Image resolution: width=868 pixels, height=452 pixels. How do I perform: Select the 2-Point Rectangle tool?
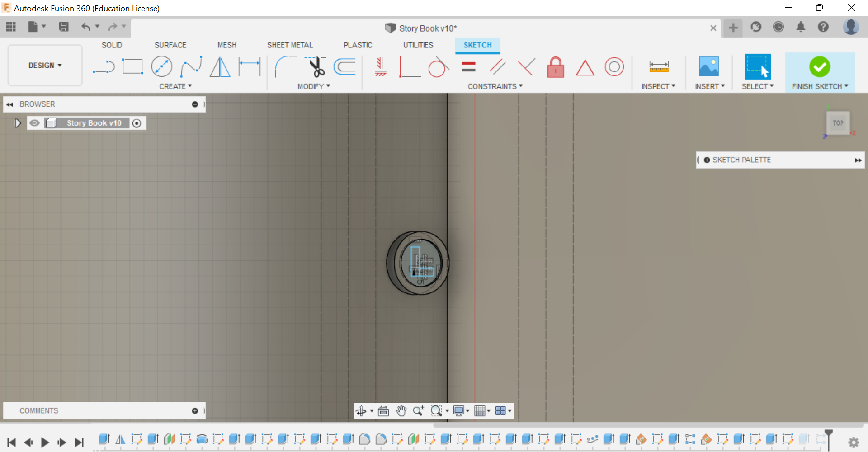tap(132, 67)
